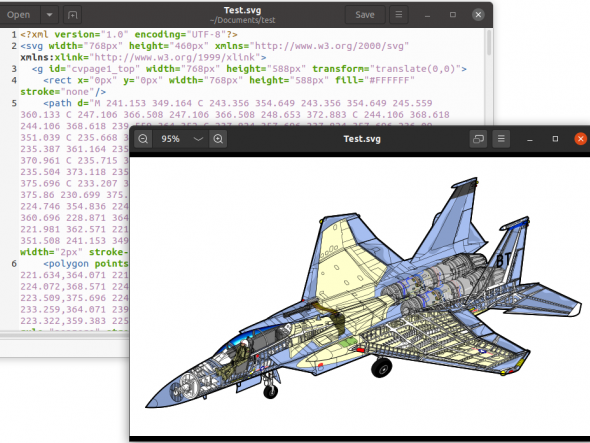Minimize the text editor window
Viewport: 590px width, 443px height.
point(427,15)
